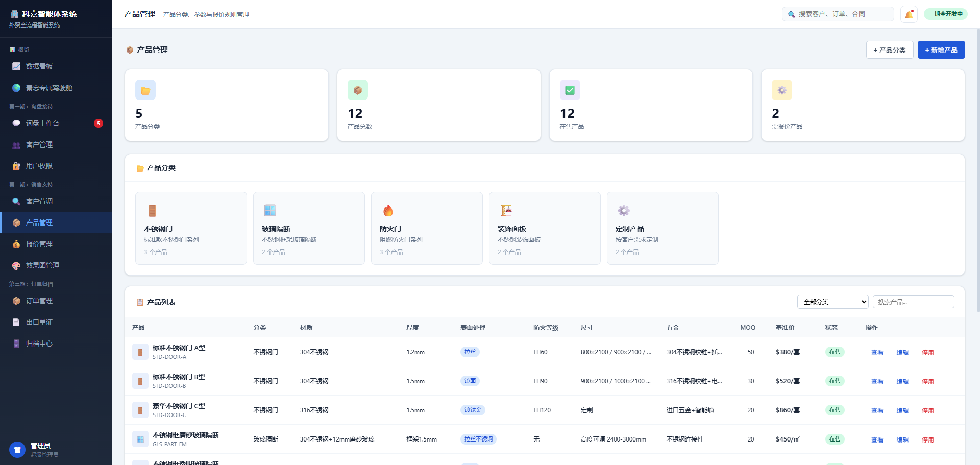Click the 定制产品 gear icon

tap(624, 210)
